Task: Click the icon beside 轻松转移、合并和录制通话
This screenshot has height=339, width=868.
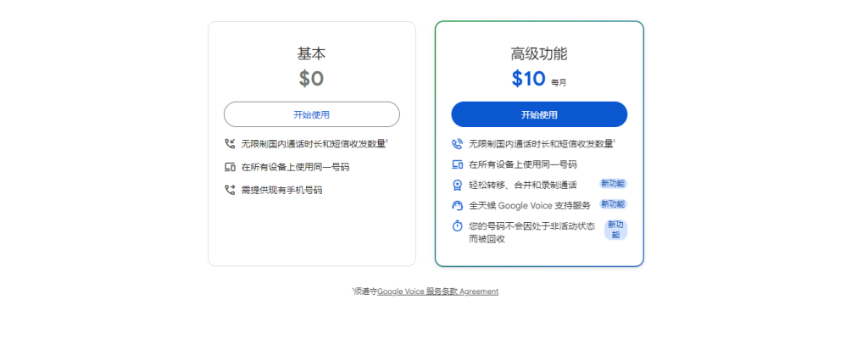Action: 458,185
